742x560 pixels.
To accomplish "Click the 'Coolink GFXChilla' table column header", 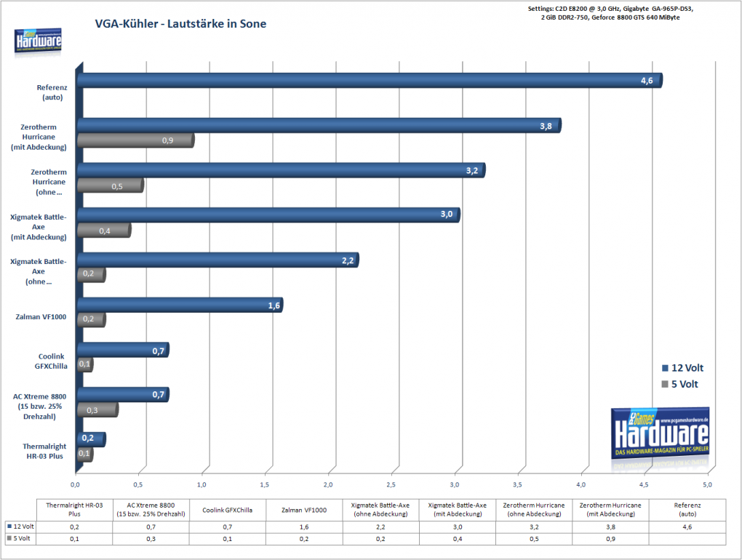I will pyautogui.click(x=228, y=510).
